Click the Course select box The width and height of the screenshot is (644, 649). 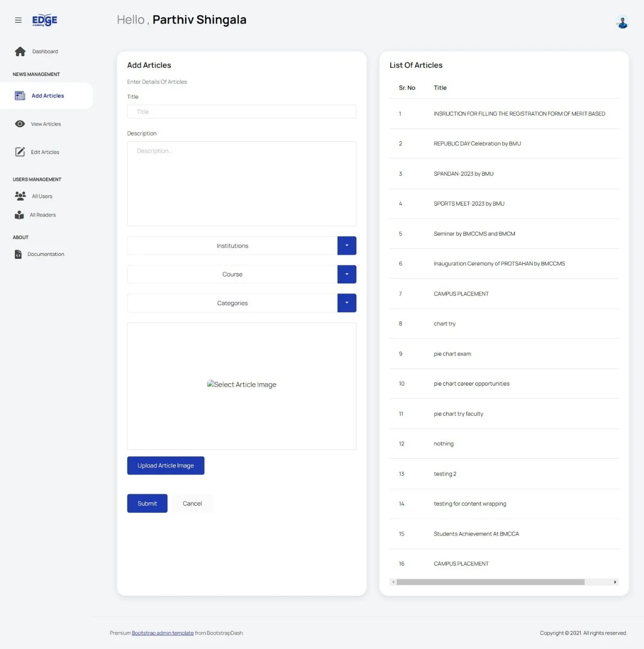(232, 274)
